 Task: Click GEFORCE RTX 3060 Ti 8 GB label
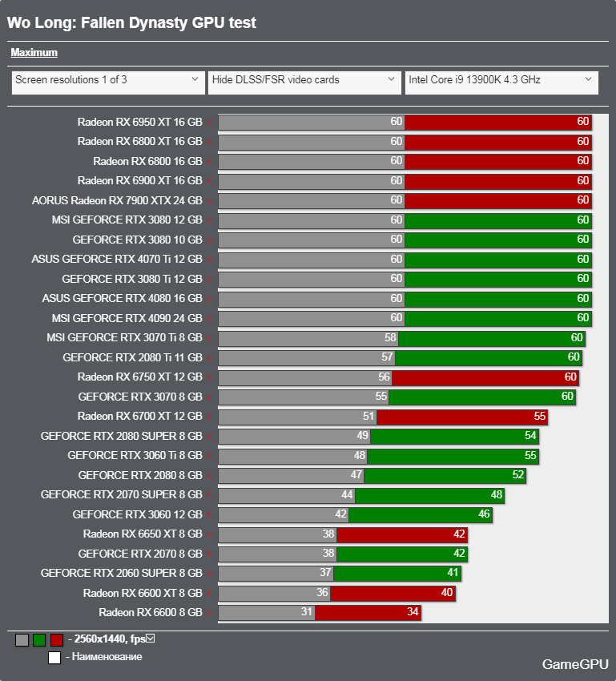135,456
